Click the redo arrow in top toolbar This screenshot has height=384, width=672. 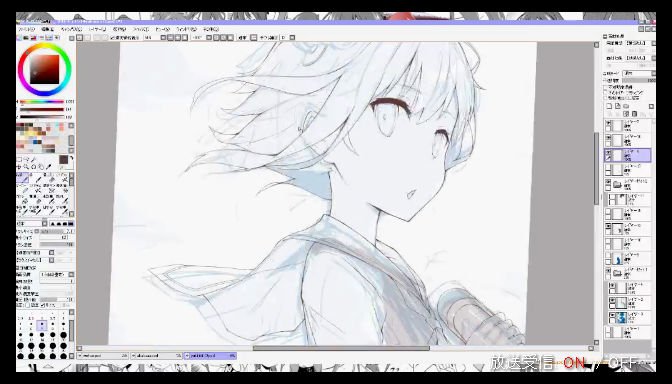pos(87,38)
